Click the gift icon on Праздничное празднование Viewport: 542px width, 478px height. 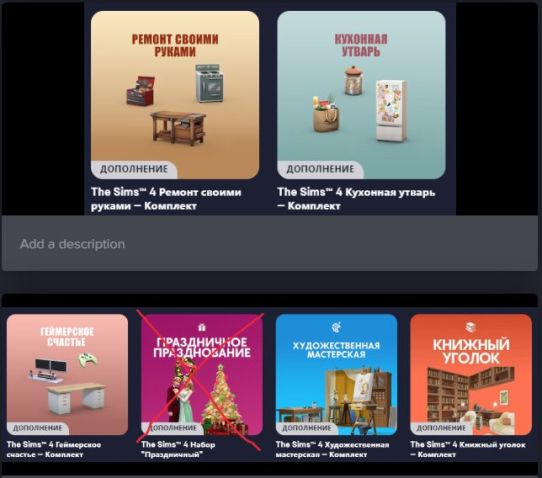click(x=202, y=327)
